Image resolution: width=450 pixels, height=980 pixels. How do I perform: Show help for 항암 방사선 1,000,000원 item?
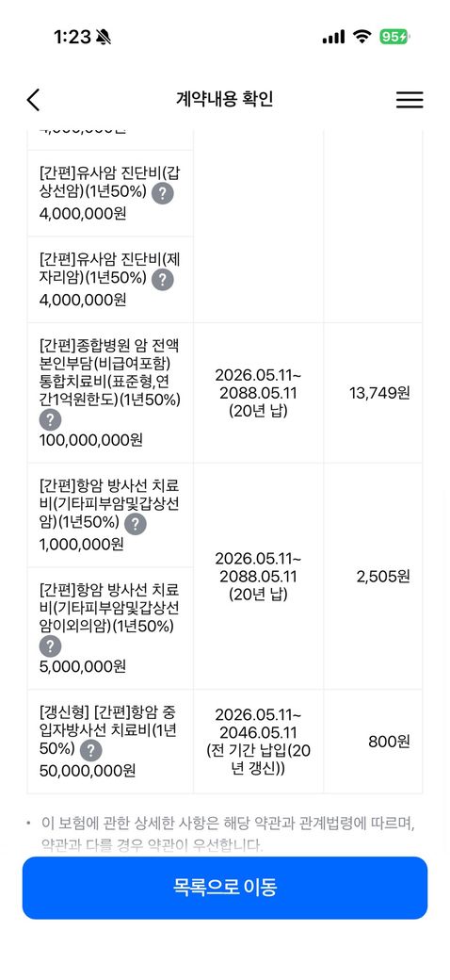135,524
